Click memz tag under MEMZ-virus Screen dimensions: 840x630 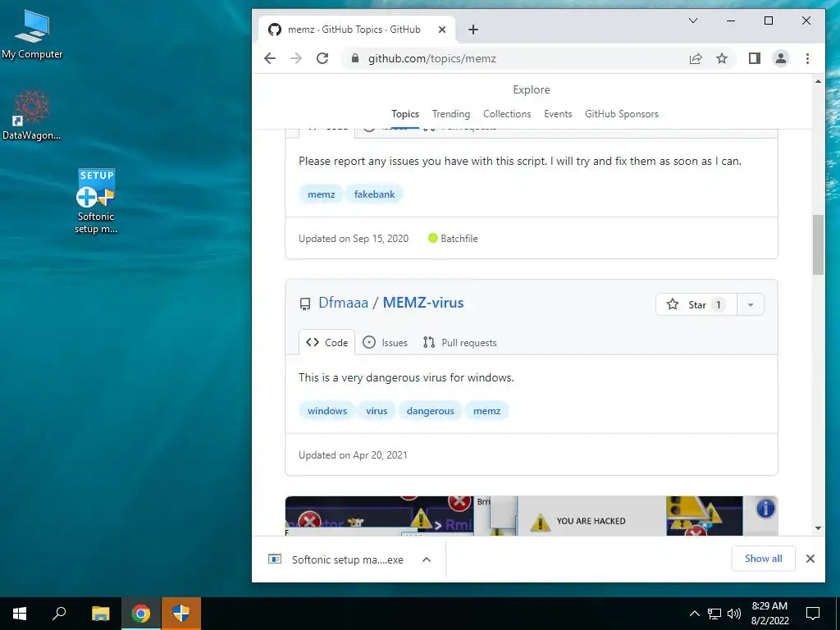coord(487,411)
